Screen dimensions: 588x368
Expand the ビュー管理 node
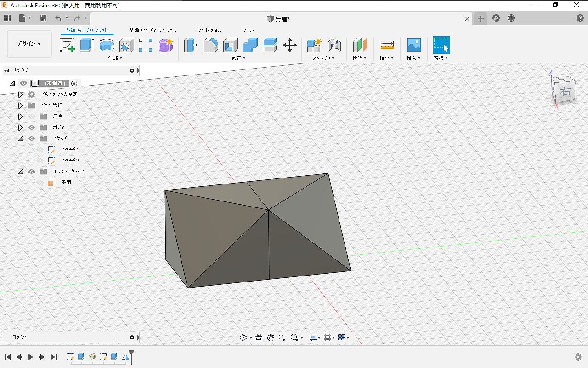coord(20,105)
